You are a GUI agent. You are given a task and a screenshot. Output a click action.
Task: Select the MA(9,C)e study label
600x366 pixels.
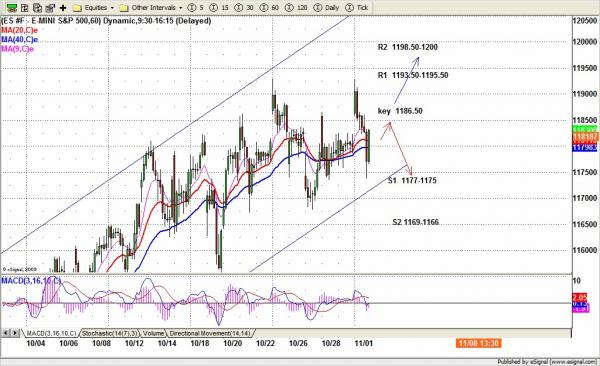tap(17, 49)
